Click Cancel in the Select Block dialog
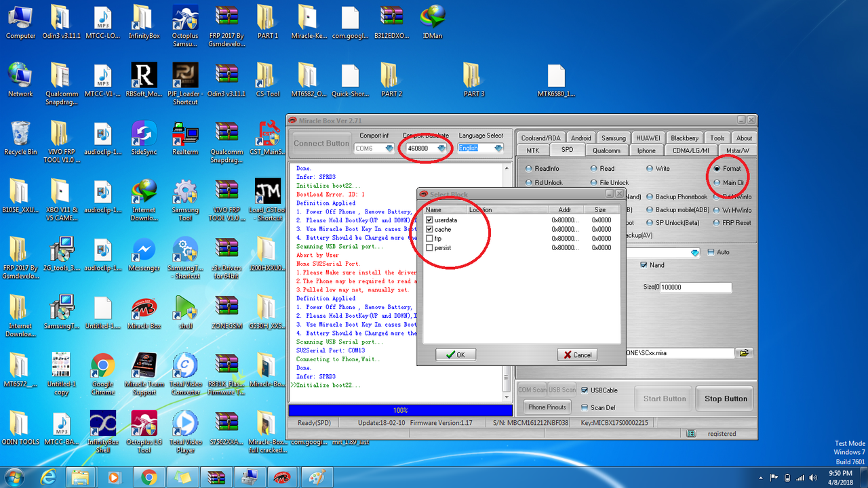Viewport: 868px width, 488px height. 577,354
